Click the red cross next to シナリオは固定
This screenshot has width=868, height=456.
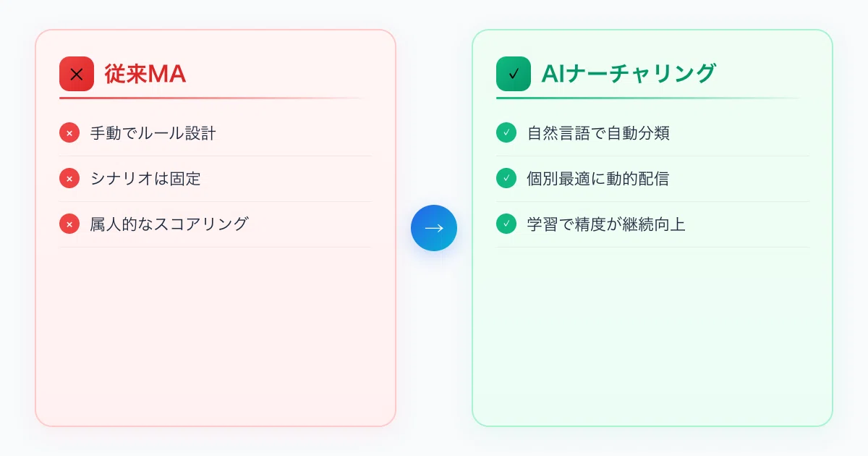69,178
